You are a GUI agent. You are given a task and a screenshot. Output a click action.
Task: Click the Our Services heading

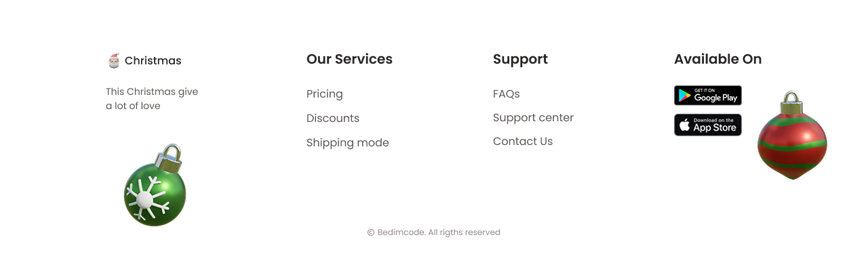(x=349, y=60)
